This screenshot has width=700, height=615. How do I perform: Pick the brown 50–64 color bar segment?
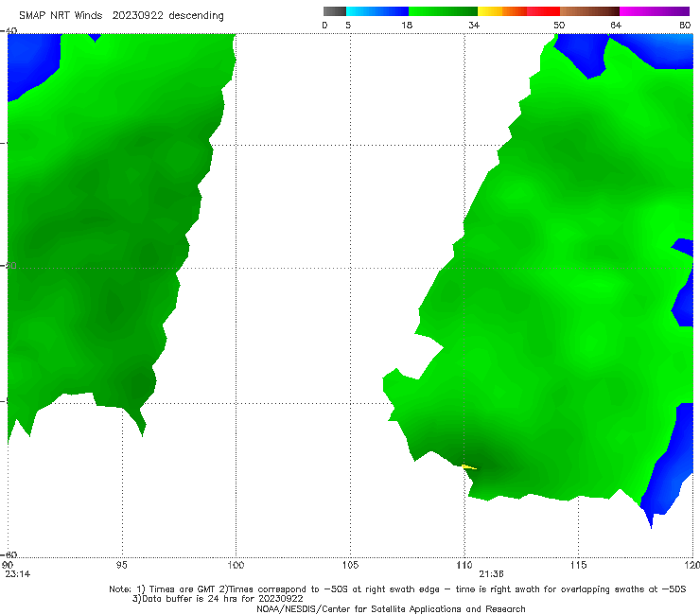pyautogui.click(x=589, y=11)
